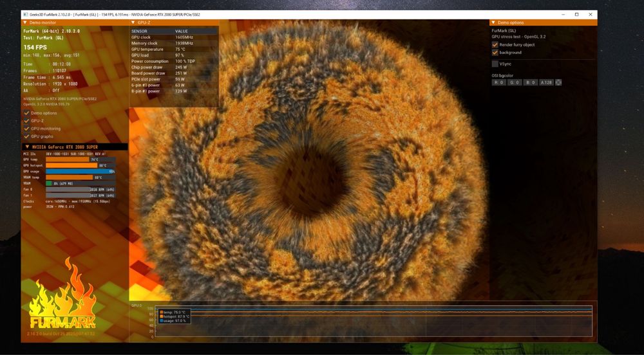Click the Memory clock 1938MHz row

point(174,43)
